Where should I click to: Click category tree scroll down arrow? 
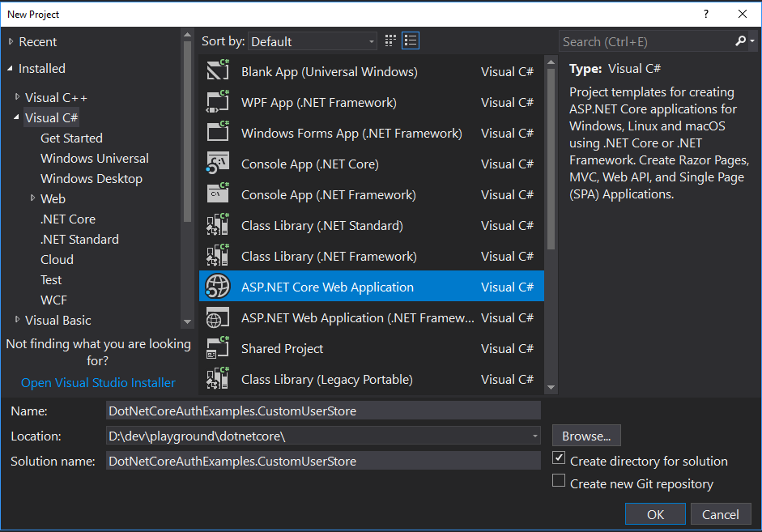coord(187,321)
